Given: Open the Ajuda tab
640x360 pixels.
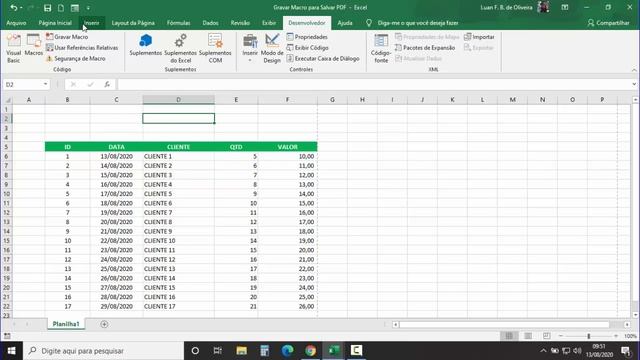Looking at the screenshot, I should pyautogui.click(x=345, y=23).
